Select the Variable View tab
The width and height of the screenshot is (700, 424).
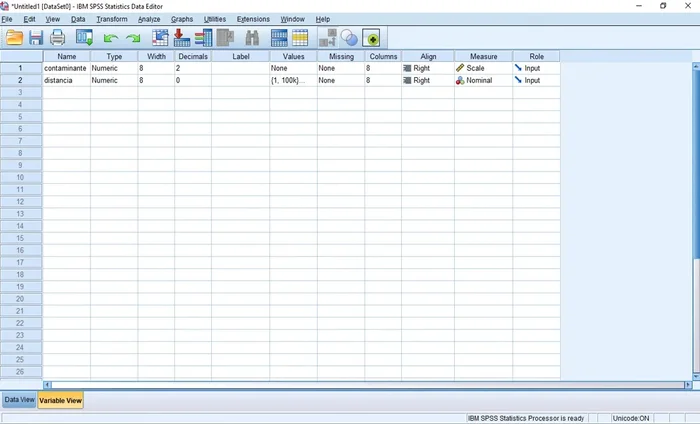click(60, 400)
